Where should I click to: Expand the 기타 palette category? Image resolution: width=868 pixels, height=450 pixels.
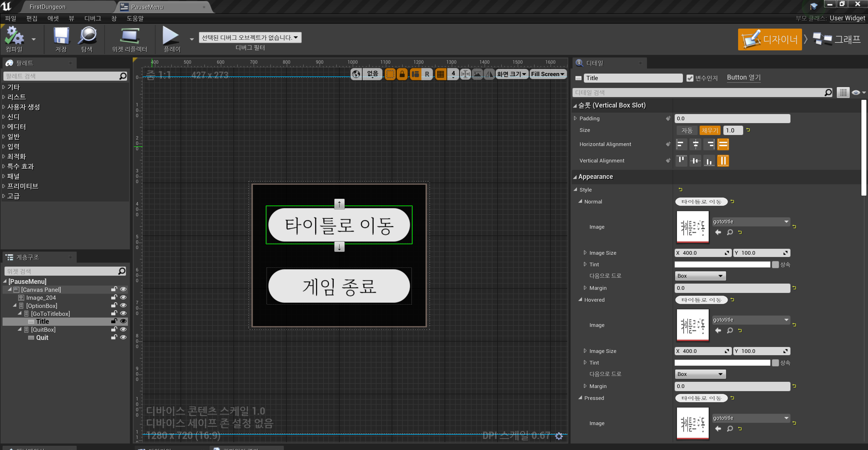(x=14, y=87)
